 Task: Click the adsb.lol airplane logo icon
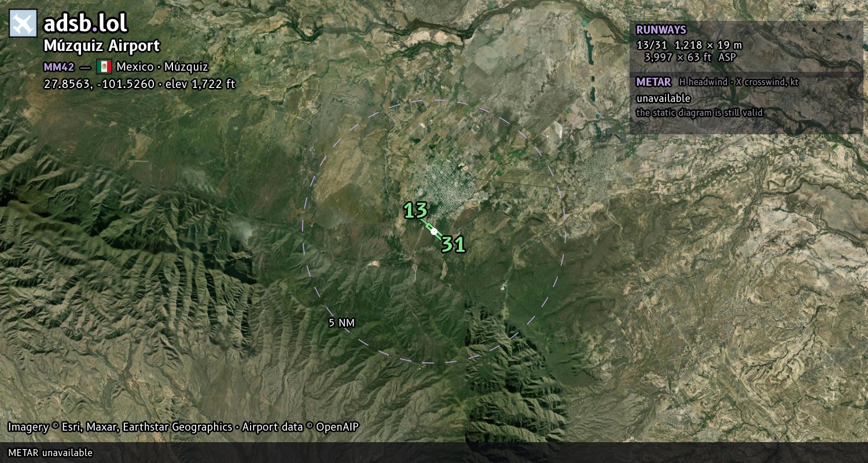[23, 23]
